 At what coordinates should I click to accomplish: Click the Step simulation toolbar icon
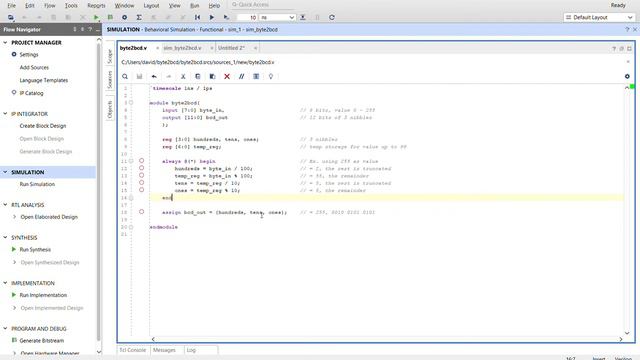pos(303,18)
